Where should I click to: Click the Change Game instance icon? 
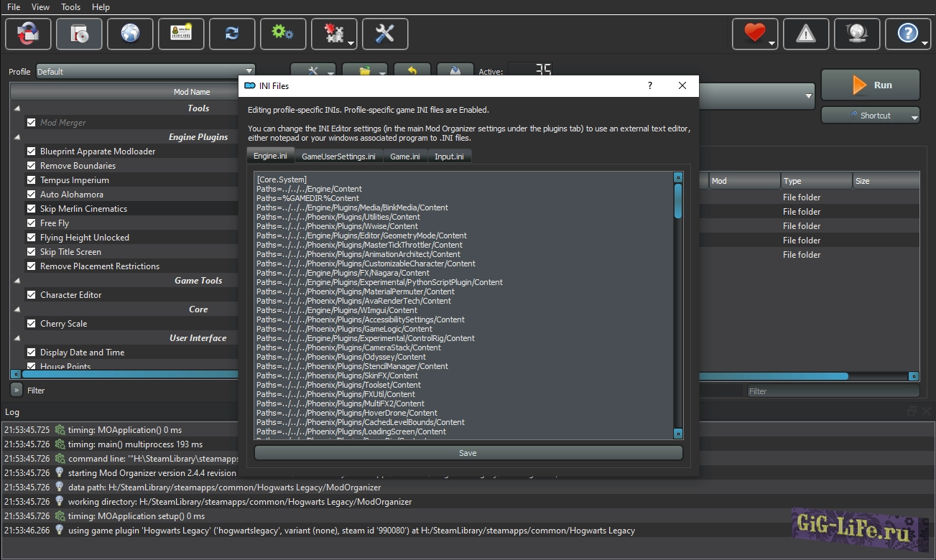point(28,34)
